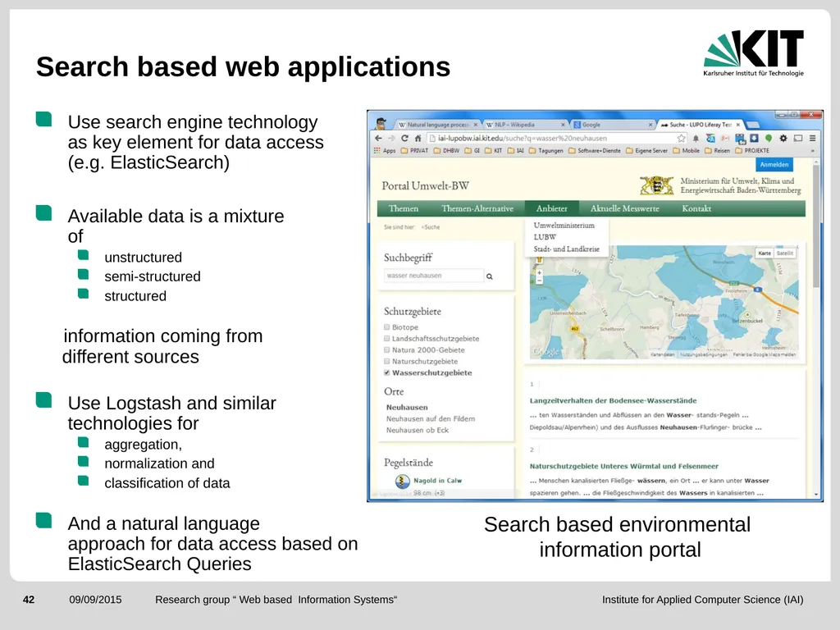The height and width of the screenshot is (630, 840).
Task: Open the Reisen bookmark folder
Action: (x=717, y=151)
